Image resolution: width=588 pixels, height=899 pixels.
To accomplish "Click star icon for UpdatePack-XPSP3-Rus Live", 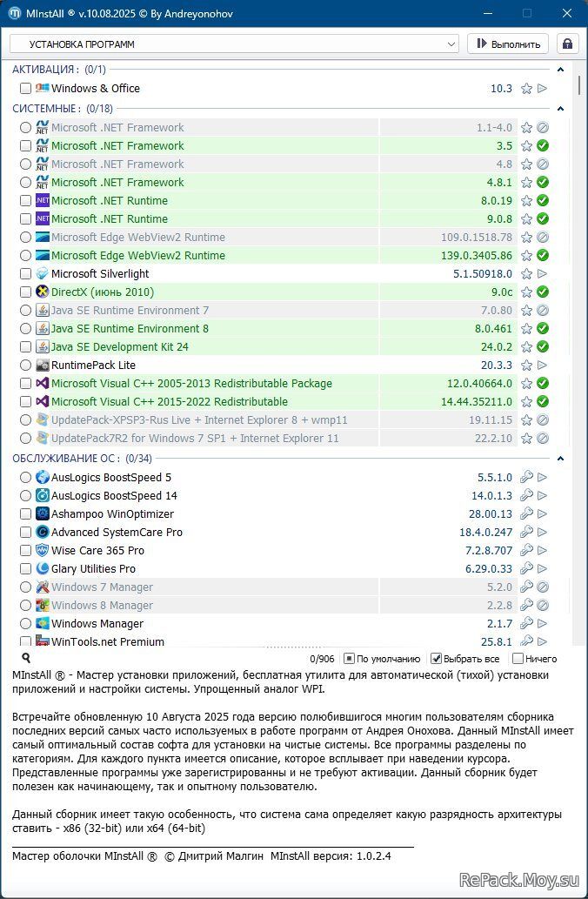I will pyautogui.click(x=526, y=420).
